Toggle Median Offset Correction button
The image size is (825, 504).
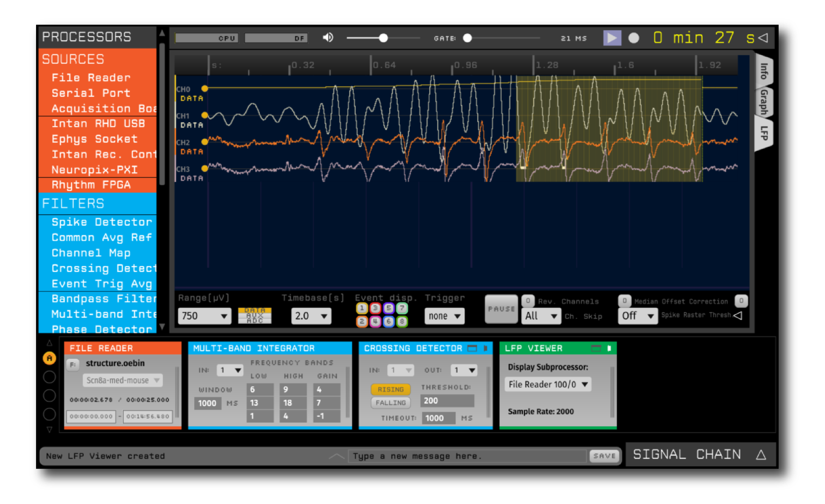click(x=624, y=301)
